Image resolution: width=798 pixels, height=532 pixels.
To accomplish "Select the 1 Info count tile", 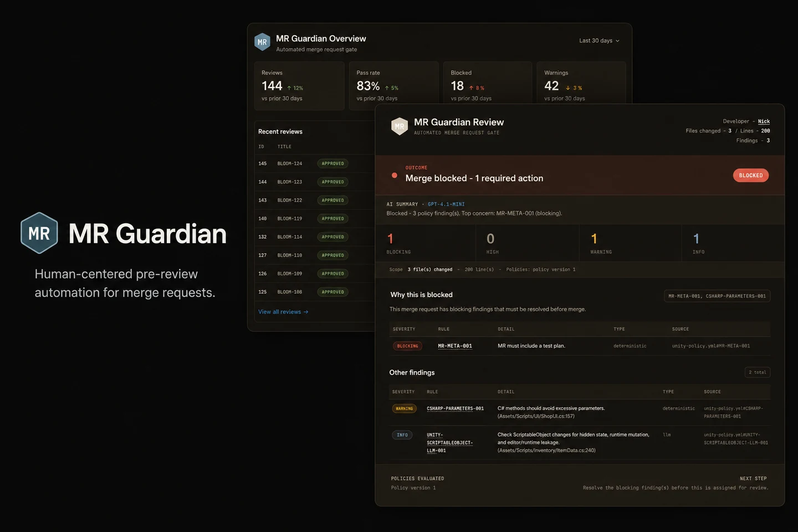I will [x=733, y=243].
